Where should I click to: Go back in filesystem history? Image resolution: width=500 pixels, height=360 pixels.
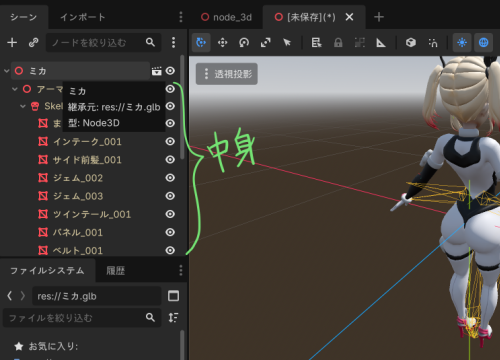click(x=10, y=296)
